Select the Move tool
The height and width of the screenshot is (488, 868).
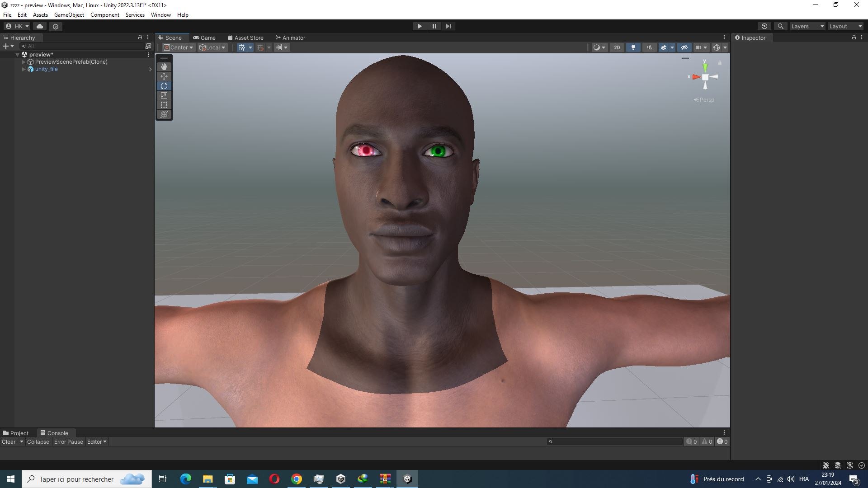164,76
